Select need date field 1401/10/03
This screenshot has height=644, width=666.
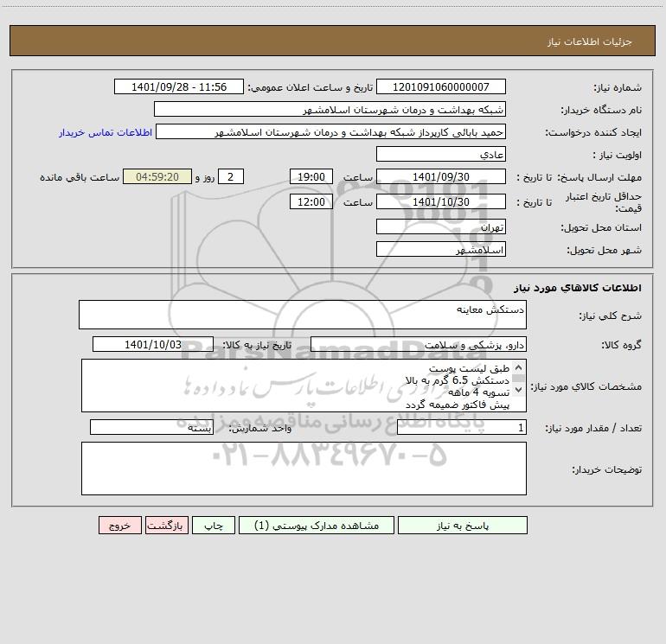[153, 344]
